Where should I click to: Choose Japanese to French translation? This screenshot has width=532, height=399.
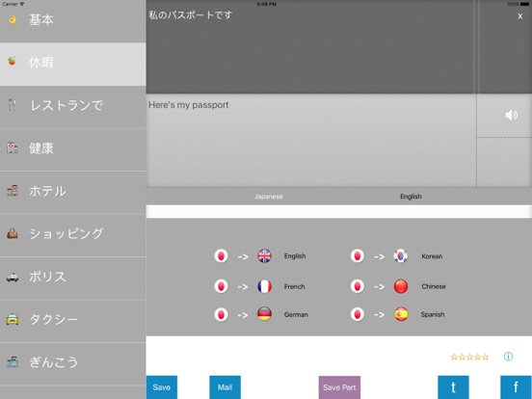[260, 286]
